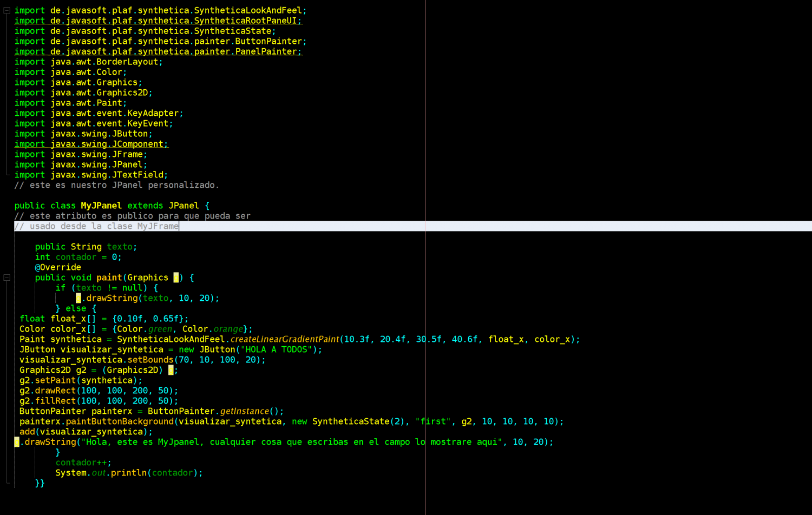
Task: Select the underlined SyntheticaRootPaneUI import line
Action: coord(158,21)
